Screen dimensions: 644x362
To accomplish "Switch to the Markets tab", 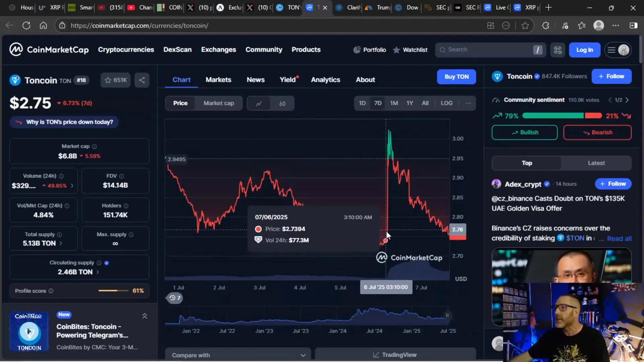I will click(x=218, y=80).
